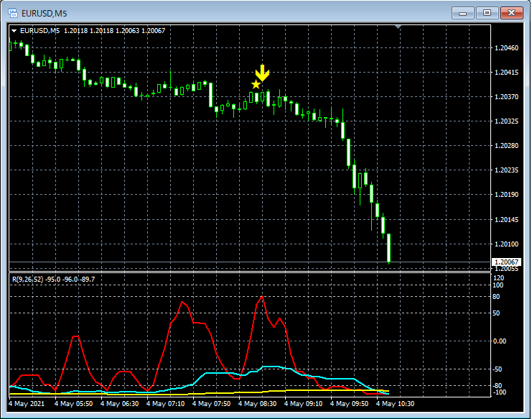This screenshot has height=419, width=532.
Task: Click the indicator scale value -100
Action: click(499, 392)
